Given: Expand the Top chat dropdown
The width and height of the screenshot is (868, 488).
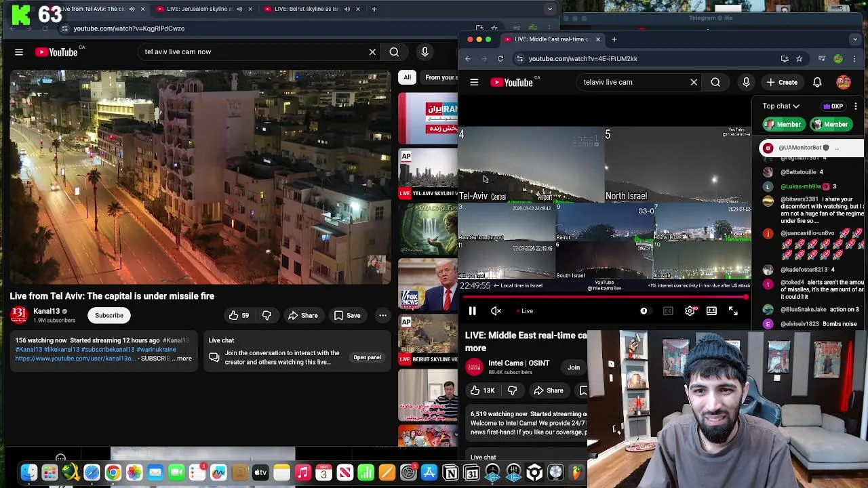Looking at the screenshot, I should coord(781,106).
